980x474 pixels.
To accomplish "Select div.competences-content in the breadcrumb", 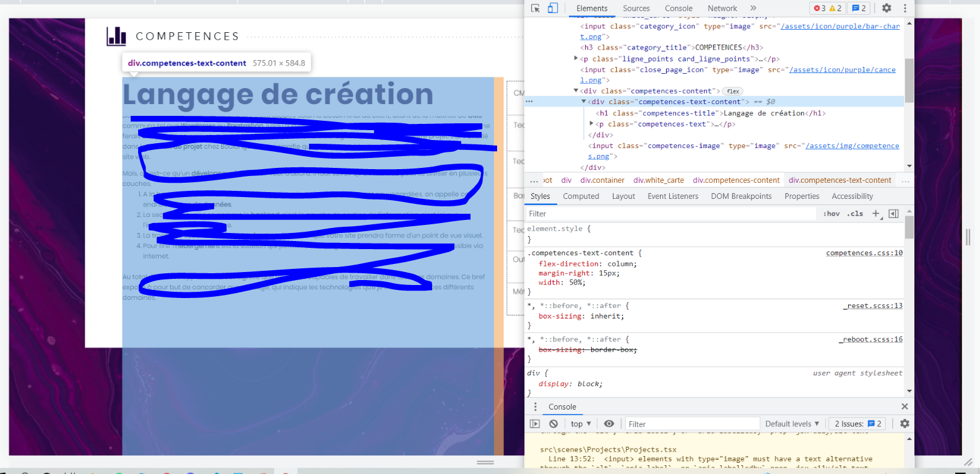I will 736,180.
